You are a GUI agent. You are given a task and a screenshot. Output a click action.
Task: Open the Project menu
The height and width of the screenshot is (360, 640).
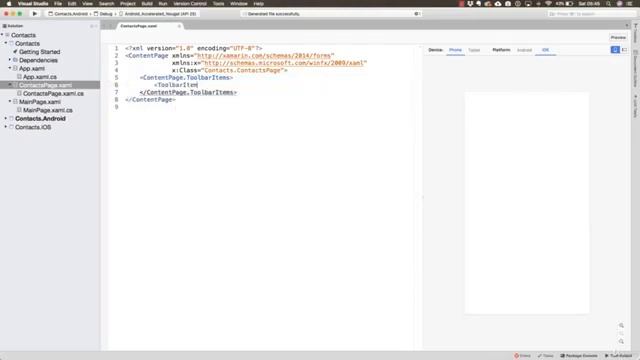tap(128, 4)
